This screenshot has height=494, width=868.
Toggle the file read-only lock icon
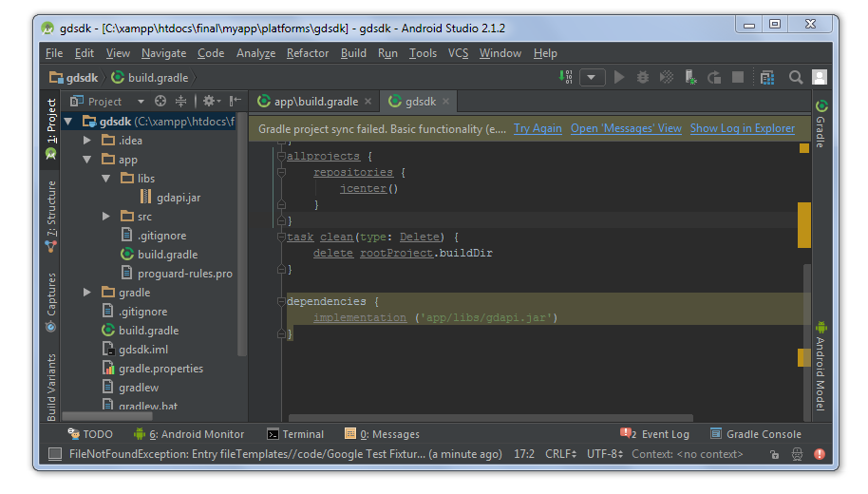(x=776, y=454)
